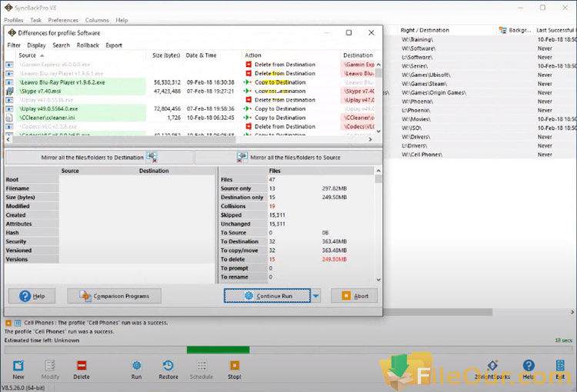This screenshot has width=577, height=392.
Task: Open the Preferences menu in main window
Action: coord(63,20)
